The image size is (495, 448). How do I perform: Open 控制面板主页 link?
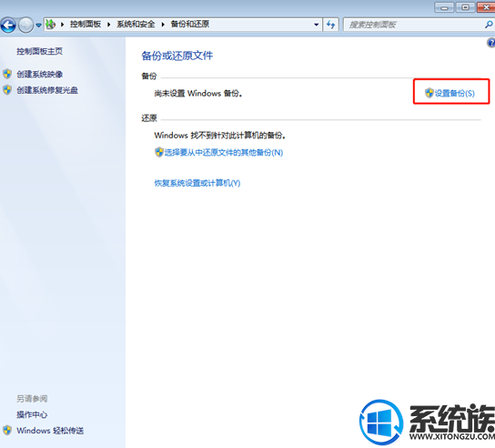point(39,51)
